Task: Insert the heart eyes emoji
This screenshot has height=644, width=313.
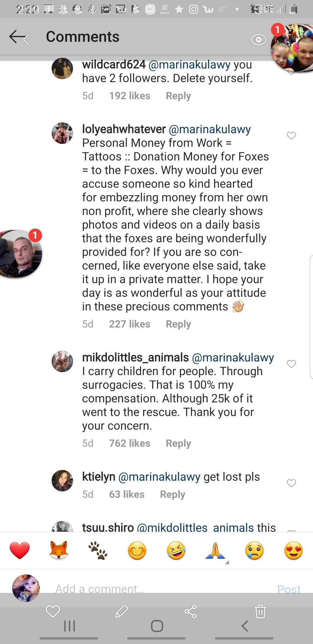Action: (x=293, y=551)
